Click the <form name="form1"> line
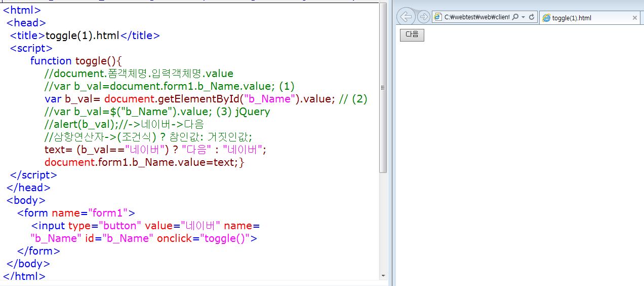 tap(76, 213)
